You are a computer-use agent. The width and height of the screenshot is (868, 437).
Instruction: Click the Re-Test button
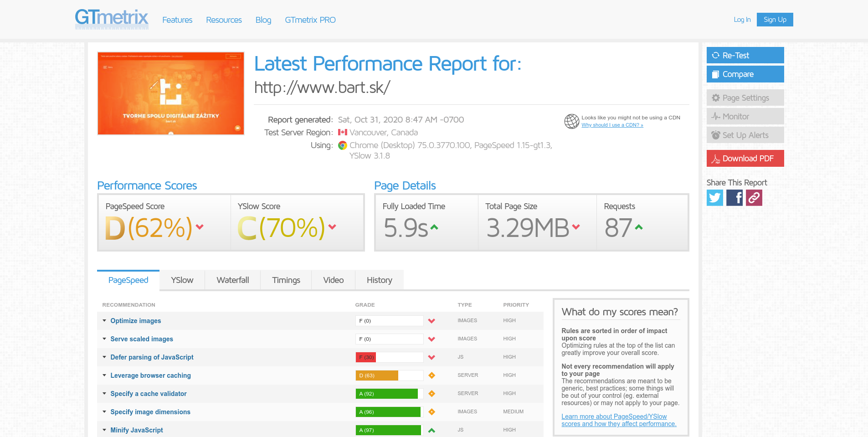point(745,55)
